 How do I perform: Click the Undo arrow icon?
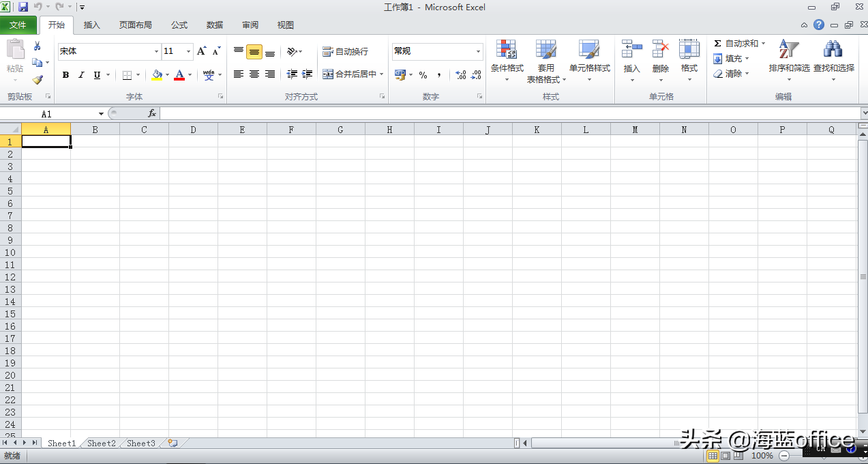pos(38,7)
